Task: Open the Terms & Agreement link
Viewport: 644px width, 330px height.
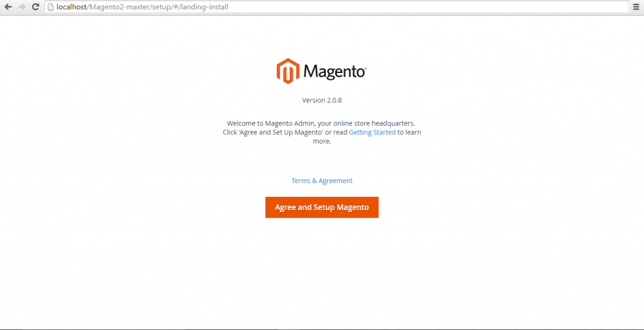Action: coord(322,180)
